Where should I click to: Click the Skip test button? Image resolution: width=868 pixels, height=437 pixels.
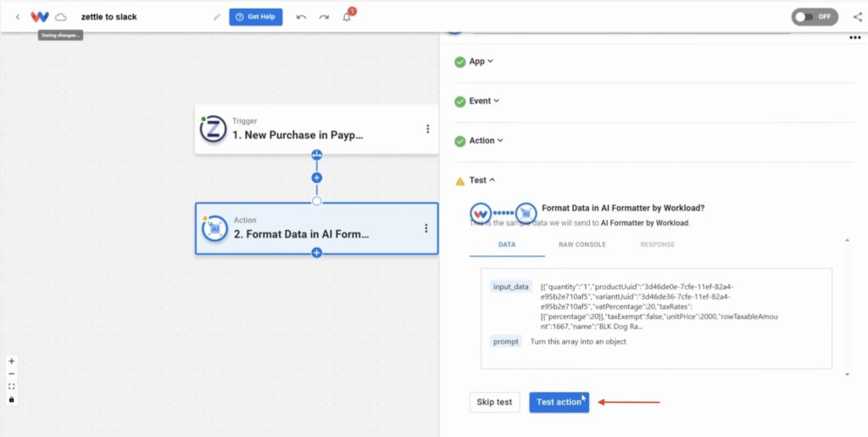point(495,402)
